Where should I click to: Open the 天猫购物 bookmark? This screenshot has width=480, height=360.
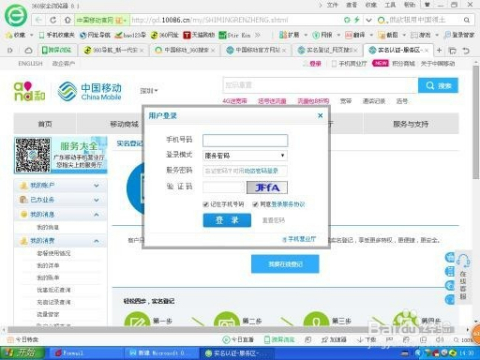(x=199, y=35)
